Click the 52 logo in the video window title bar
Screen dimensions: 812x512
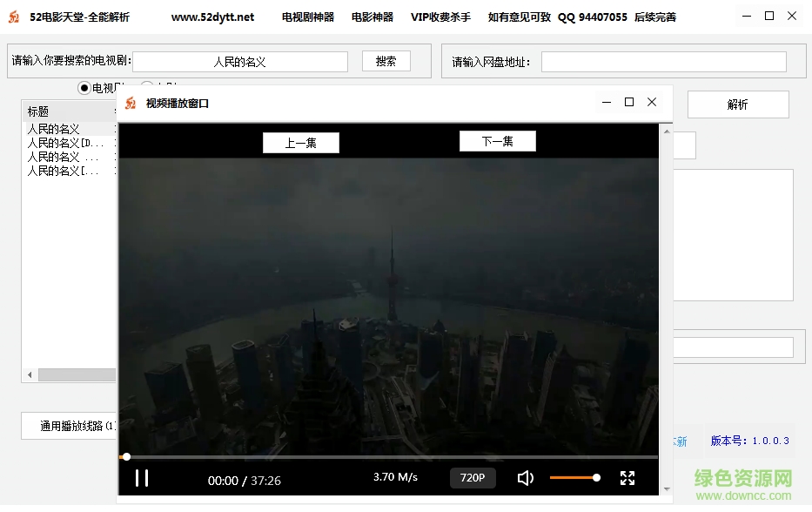coord(131,103)
